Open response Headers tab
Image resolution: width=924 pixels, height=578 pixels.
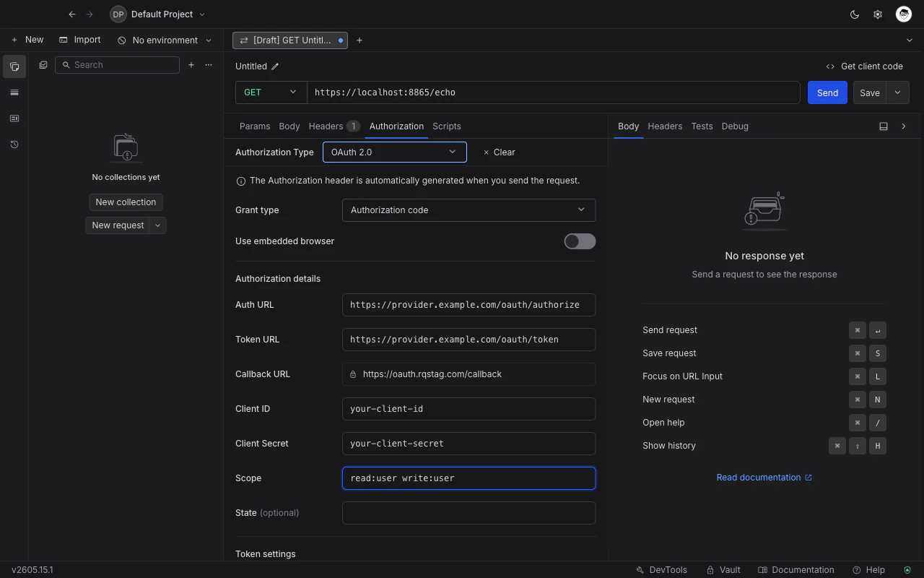click(x=665, y=126)
